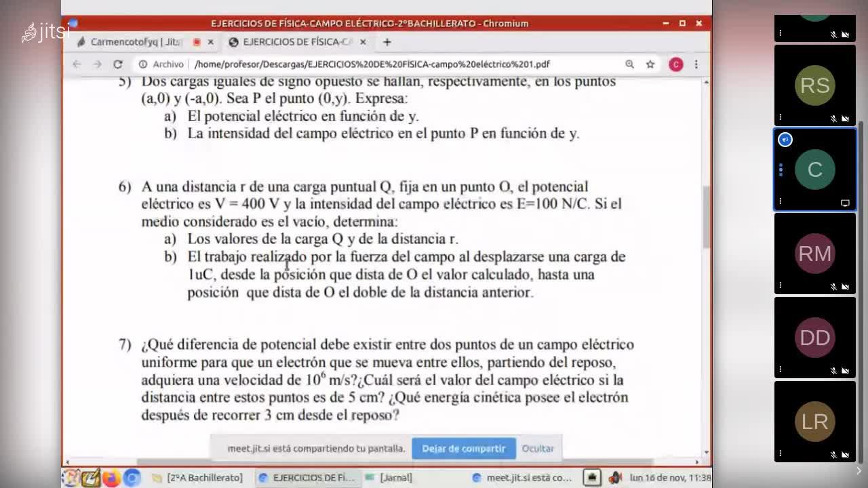This screenshot has height=488, width=868.
Task: Stop sharing with Dejar de compartir
Action: tap(464, 449)
